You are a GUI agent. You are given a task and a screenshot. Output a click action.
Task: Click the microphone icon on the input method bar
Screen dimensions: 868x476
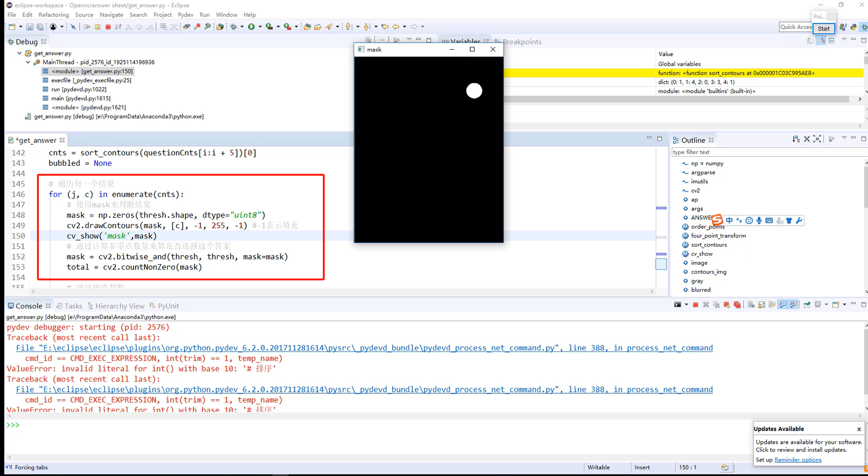point(759,220)
